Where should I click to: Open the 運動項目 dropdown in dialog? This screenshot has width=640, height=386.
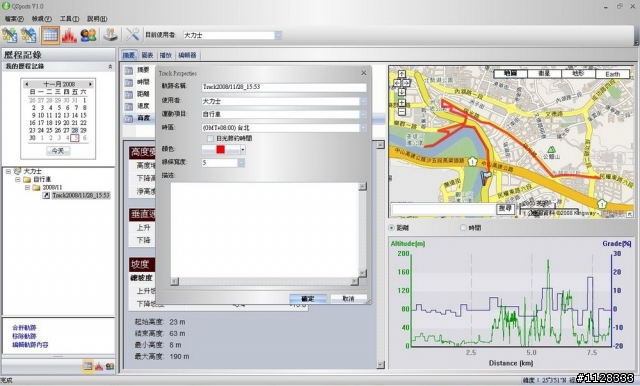[363, 115]
